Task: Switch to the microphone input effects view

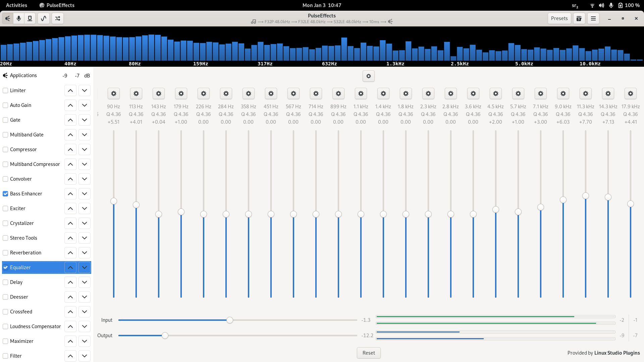Action: [x=19, y=18]
